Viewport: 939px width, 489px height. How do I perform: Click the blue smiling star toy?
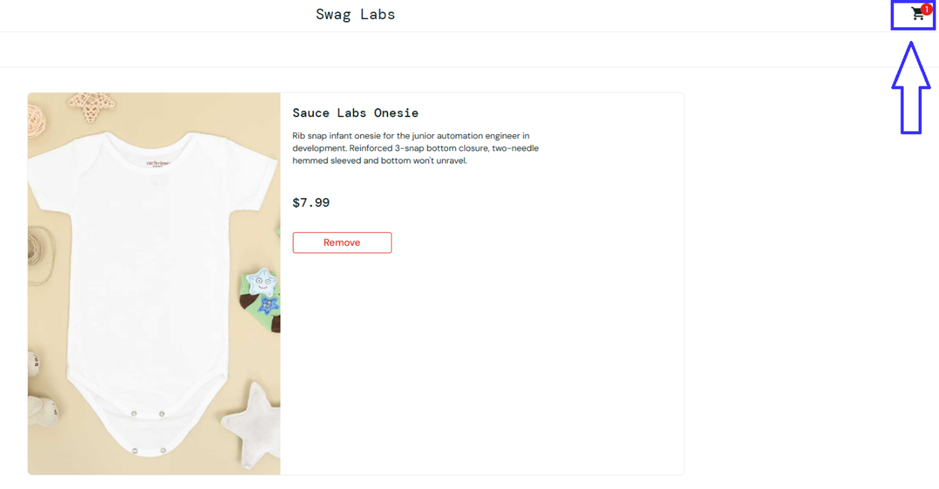pos(262,285)
